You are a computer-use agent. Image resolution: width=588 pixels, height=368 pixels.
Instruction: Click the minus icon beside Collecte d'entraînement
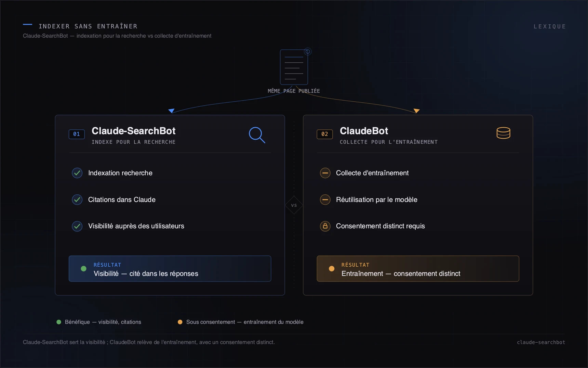point(325,173)
